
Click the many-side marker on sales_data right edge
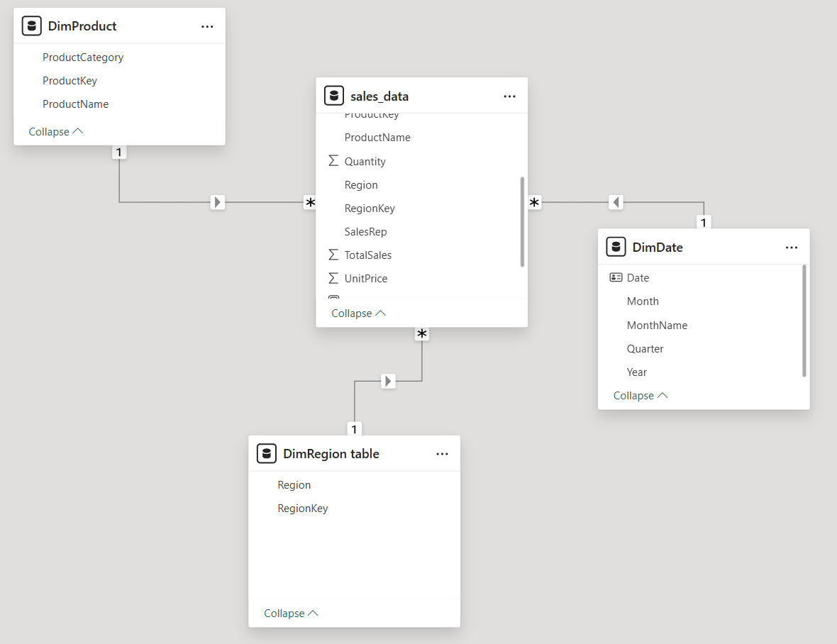(x=534, y=202)
